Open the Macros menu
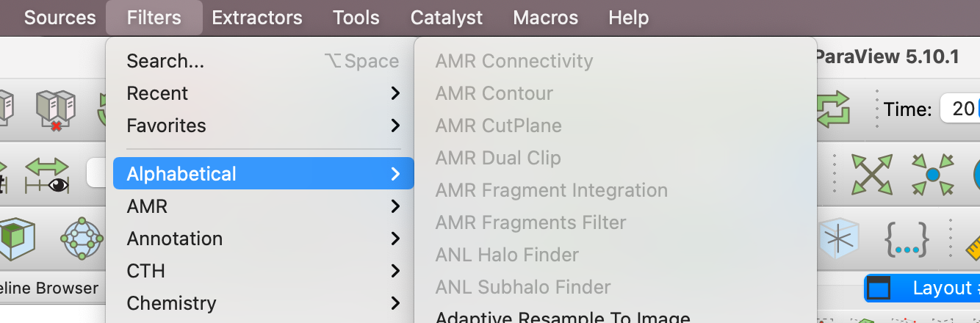The image size is (980, 323). [546, 18]
